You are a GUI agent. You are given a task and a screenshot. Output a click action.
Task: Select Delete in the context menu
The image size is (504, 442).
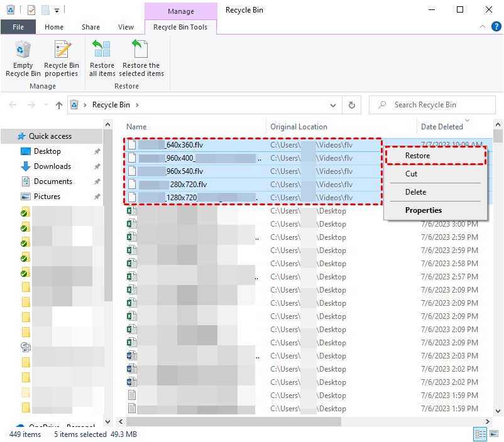click(x=415, y=192)
